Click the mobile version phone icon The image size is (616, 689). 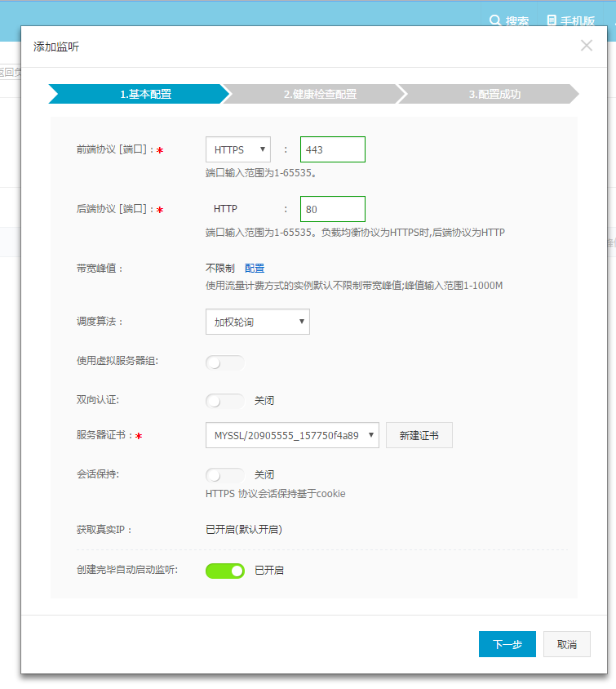552,20
